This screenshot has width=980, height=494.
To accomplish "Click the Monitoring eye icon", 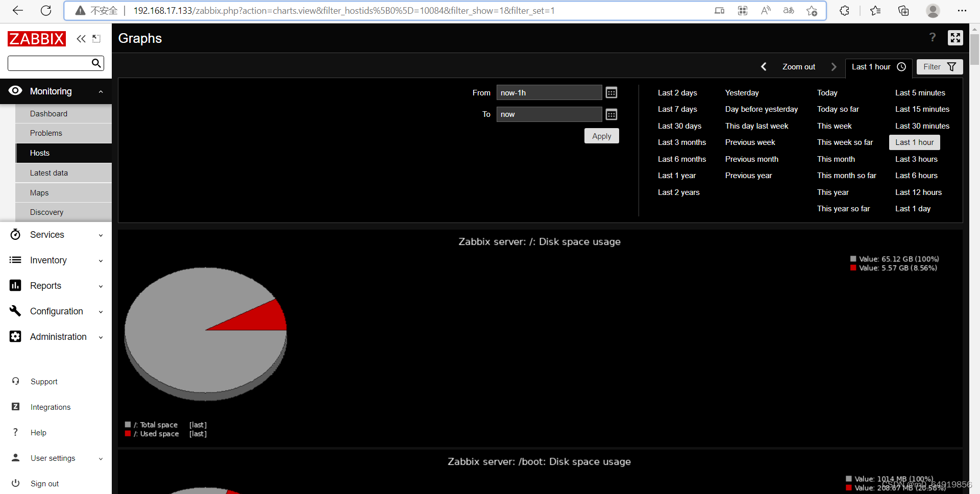I will [x=15, y=91].
